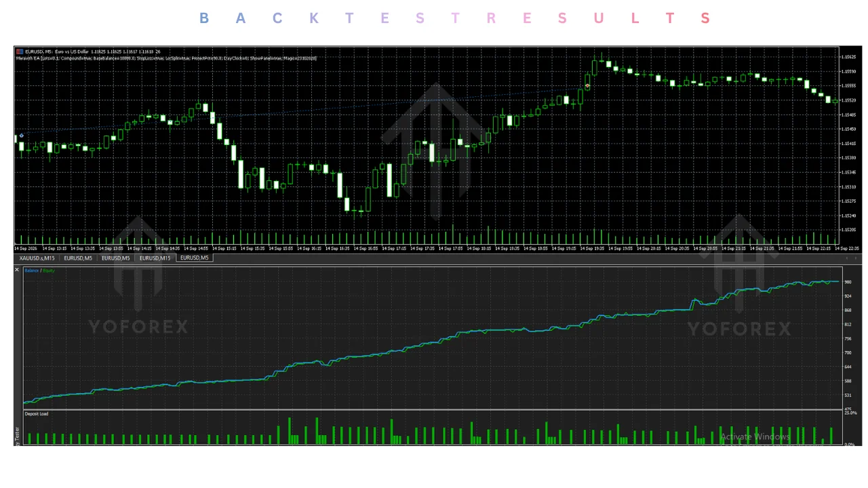The image size is (868, 488).
Task: Open the XAUUSD.s,M15 chart tab
Action: pyautogui.click(x=37, y=258)
